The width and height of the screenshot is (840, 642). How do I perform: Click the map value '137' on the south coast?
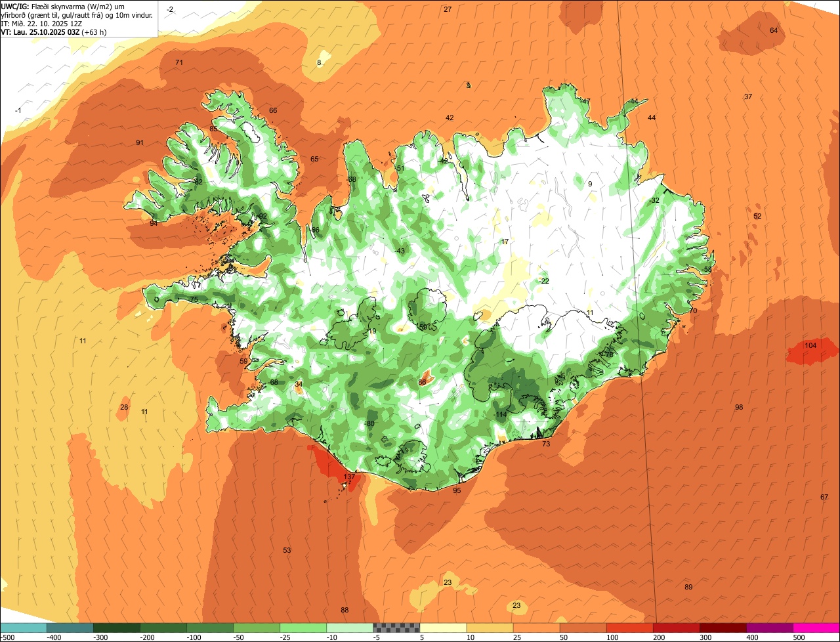pos(349,477)
